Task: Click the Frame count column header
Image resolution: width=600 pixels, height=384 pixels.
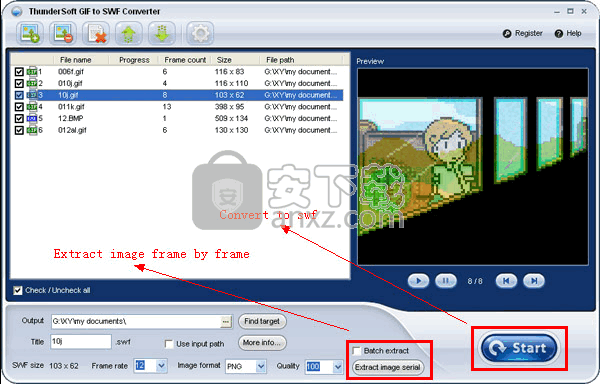Action: pyautogui.click(x=185, y=60)
